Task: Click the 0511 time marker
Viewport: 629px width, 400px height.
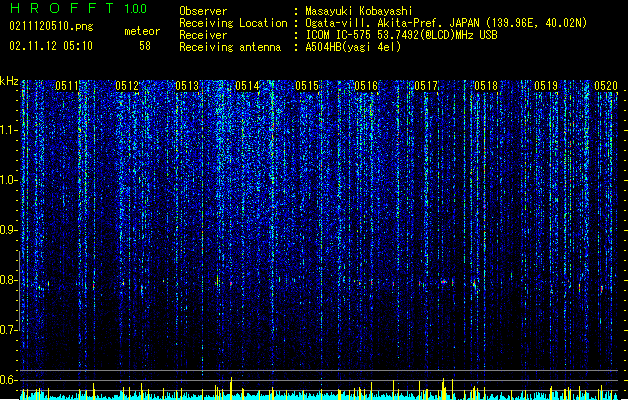Action: point(67,86)
